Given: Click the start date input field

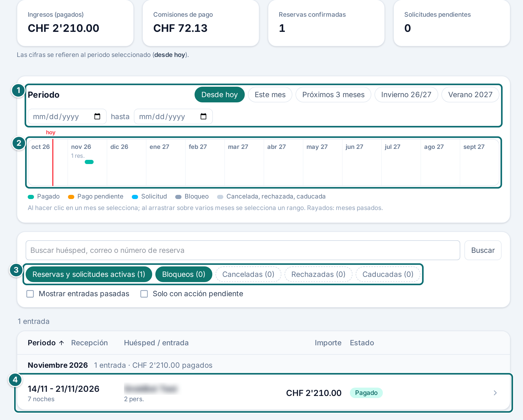Looking at the screenshot, I should (x=67, y=116).
